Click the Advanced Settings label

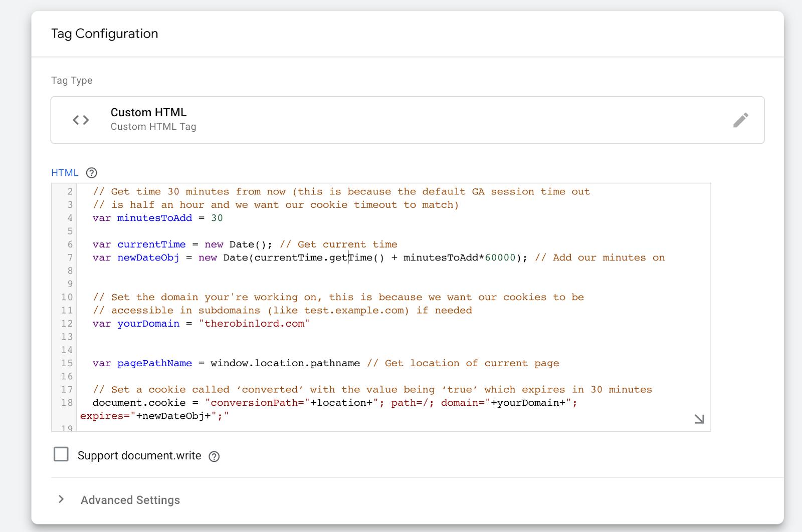[130, 500]
